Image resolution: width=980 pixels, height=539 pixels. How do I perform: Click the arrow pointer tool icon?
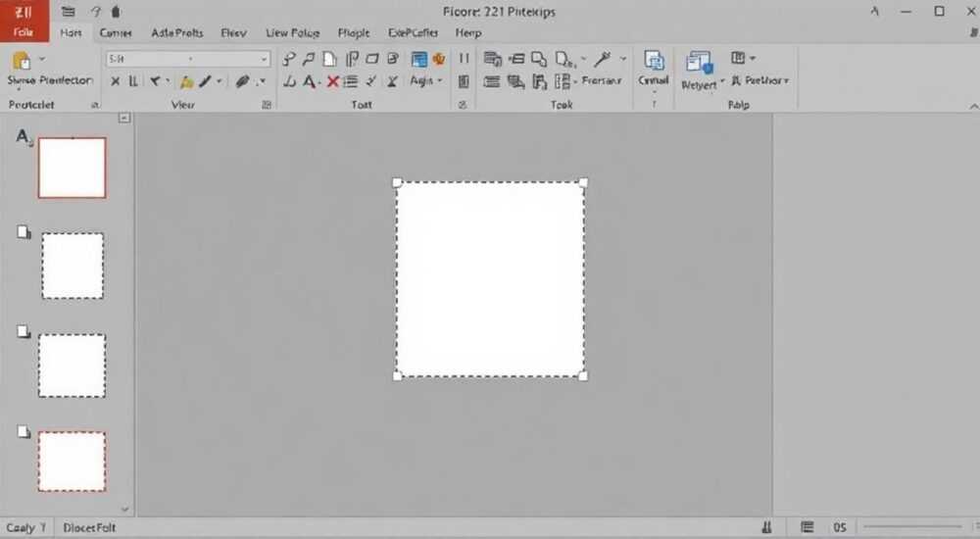click(x=155, y=80)
